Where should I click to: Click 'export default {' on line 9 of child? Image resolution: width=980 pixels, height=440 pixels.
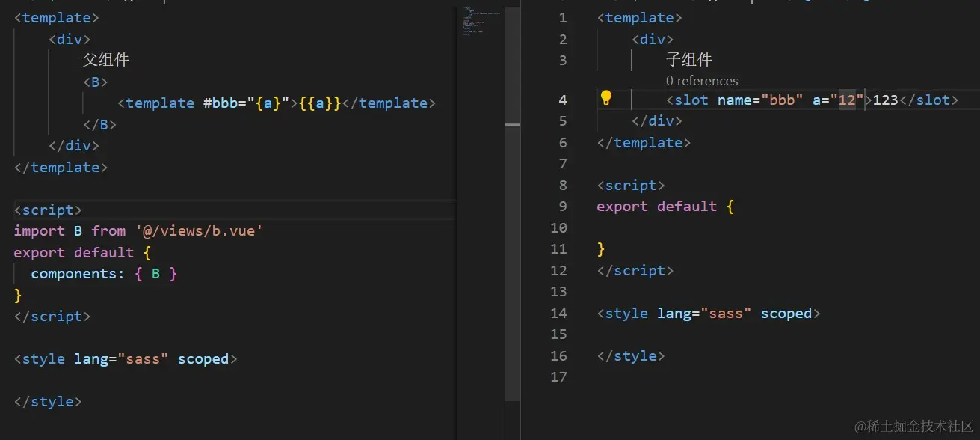[665, 206]
